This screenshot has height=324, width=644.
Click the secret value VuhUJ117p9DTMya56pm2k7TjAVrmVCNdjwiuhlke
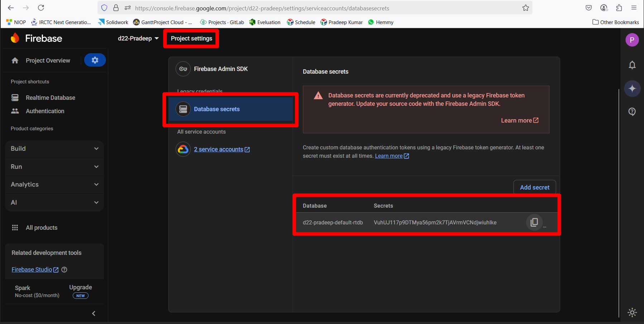[435, 222]
